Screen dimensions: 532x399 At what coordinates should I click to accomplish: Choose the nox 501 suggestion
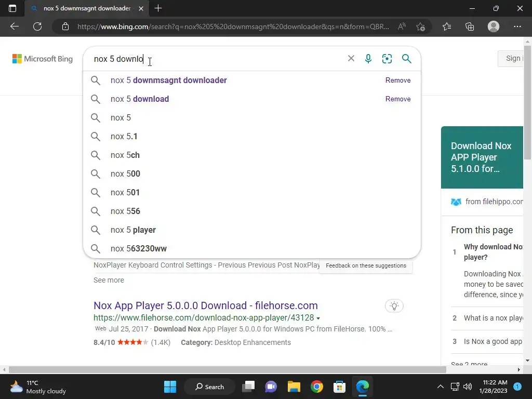click(x=252, y=192)
